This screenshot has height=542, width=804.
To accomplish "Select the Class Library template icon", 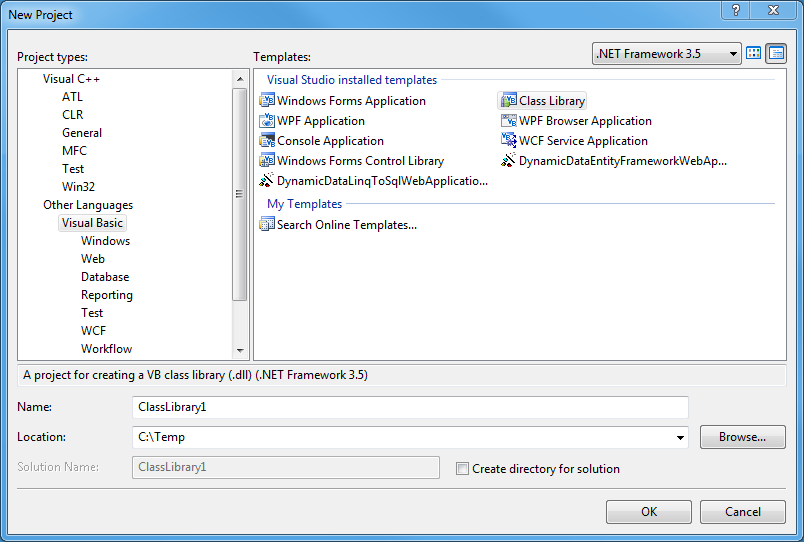I will [x=509, y=101].
